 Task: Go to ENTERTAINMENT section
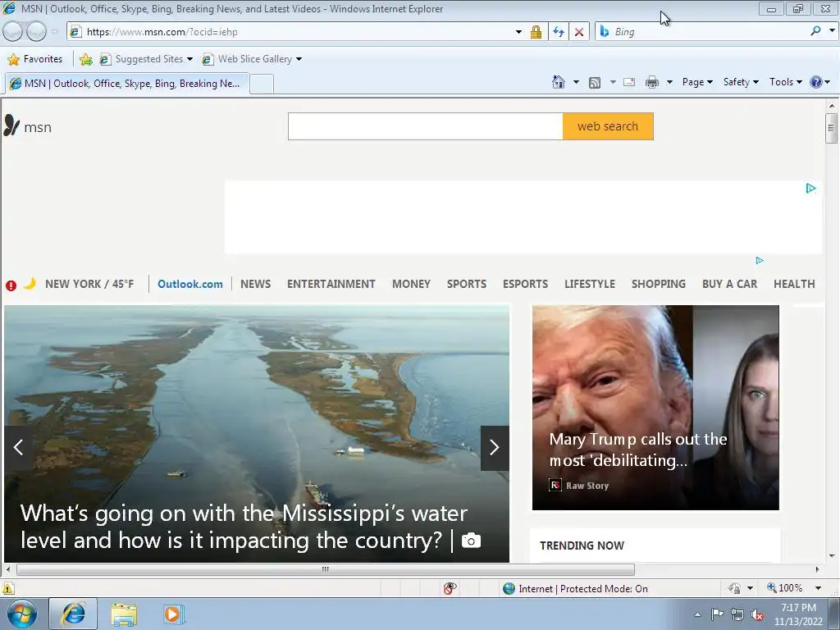coord(331,284)
